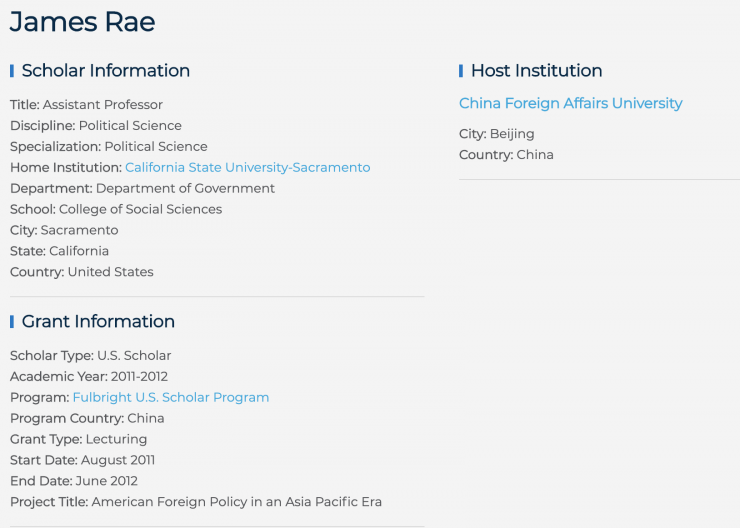Click the Grant Type Lecturing line

(x=78, y=439)
